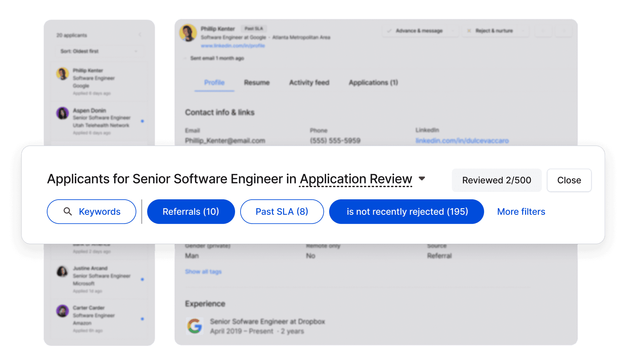The height and width of the screenshot is (364, 622).
Task: Click Aspen Donin's avatar in the list
Action: [x=63, y=113]
